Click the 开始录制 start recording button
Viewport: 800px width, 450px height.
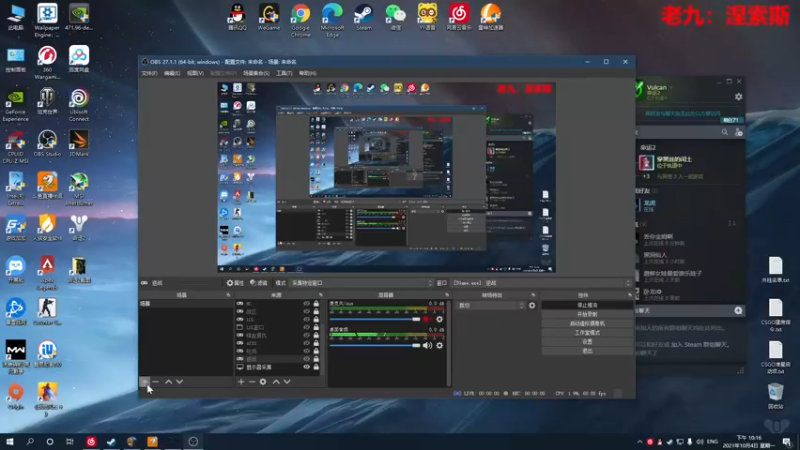pos(587,314)
